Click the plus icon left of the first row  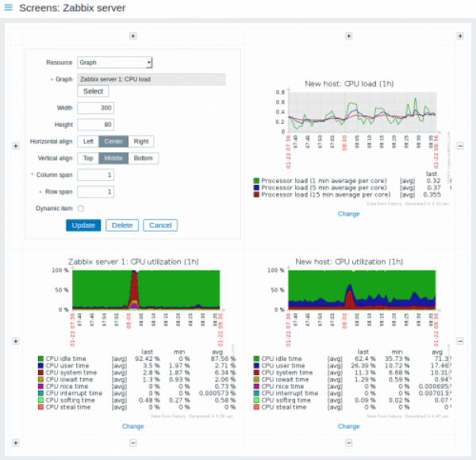coord(16,145)
